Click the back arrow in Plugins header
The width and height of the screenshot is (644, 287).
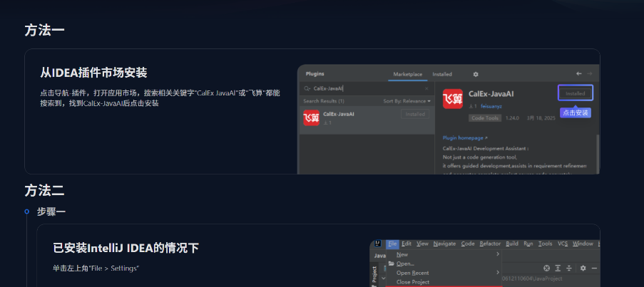click(x=579, y=74)
